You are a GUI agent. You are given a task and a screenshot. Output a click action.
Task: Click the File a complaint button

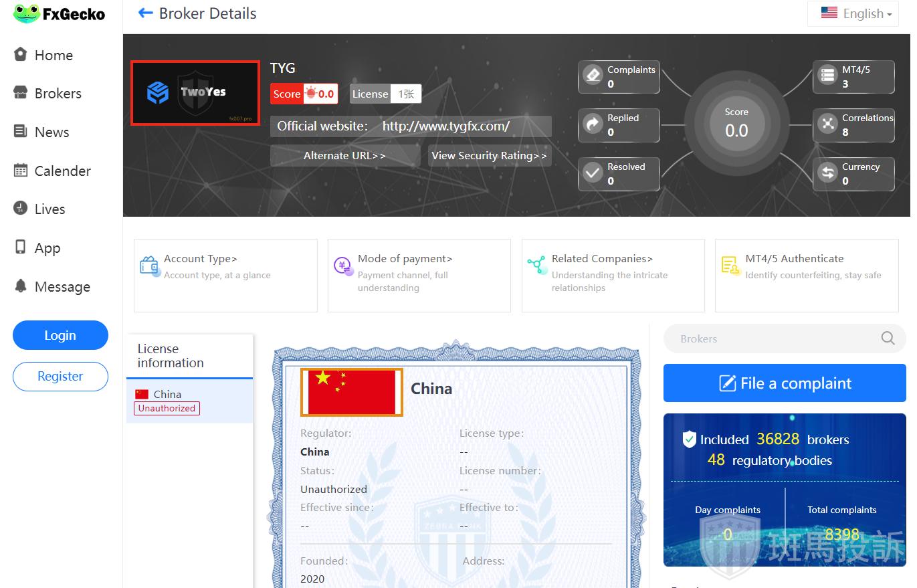coord(785,383)
